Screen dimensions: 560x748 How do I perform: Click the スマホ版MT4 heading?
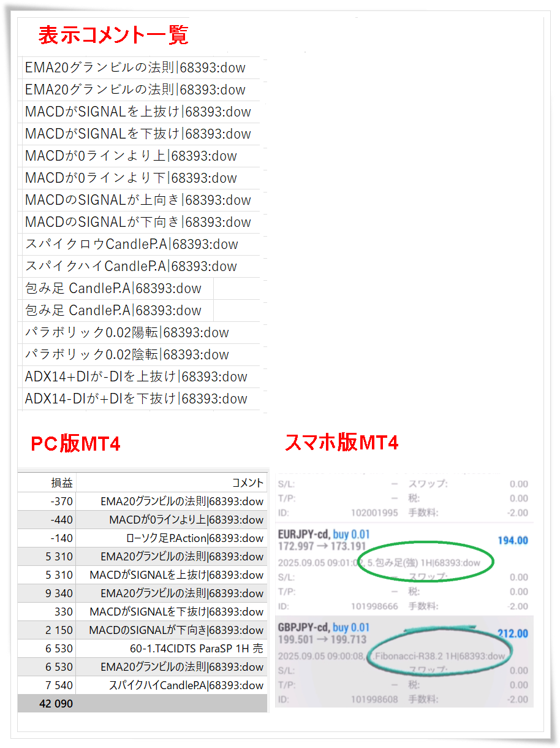pyautogui.click(x=341, y=441)
